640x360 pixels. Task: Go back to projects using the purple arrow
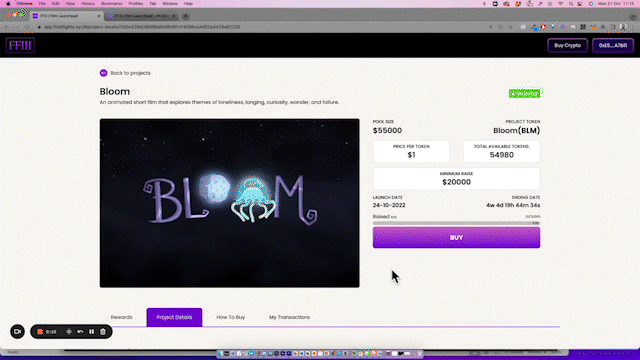[x=103, y=73]
